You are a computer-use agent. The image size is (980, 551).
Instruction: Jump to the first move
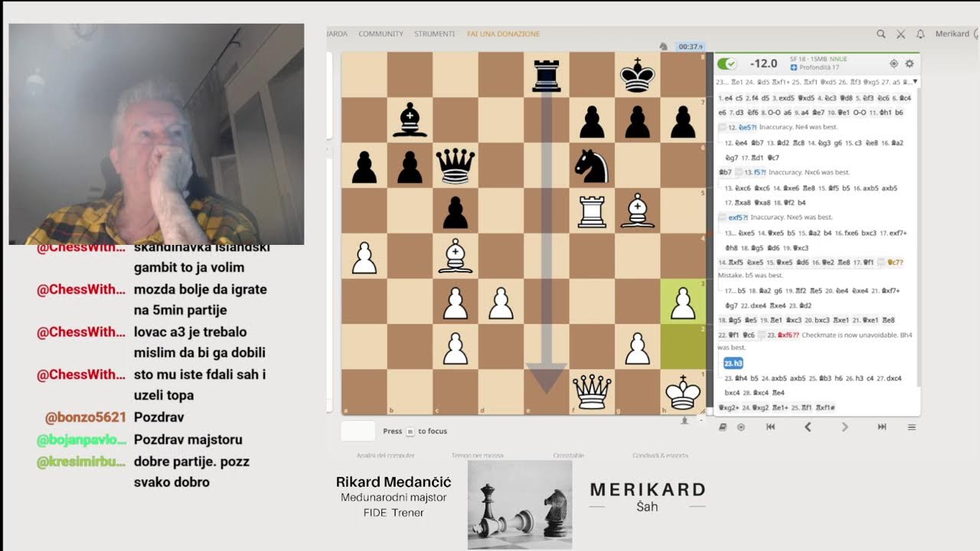click(770, 427)
